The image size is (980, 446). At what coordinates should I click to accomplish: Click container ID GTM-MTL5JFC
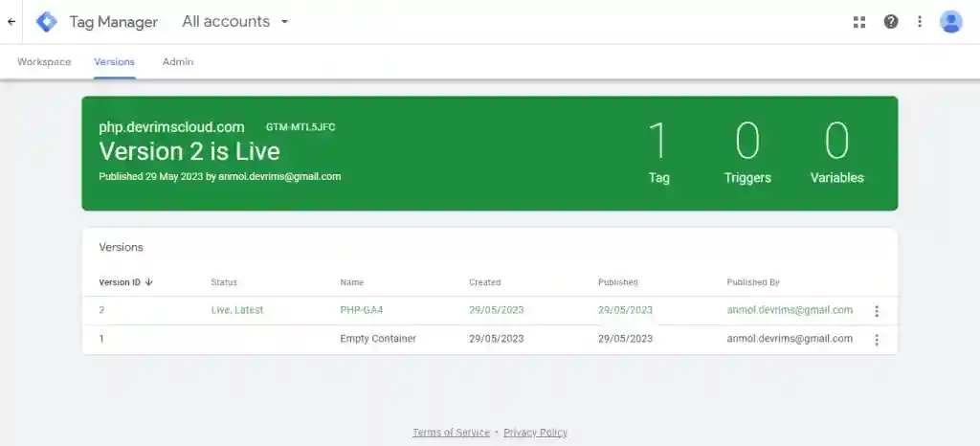point(301,126)
